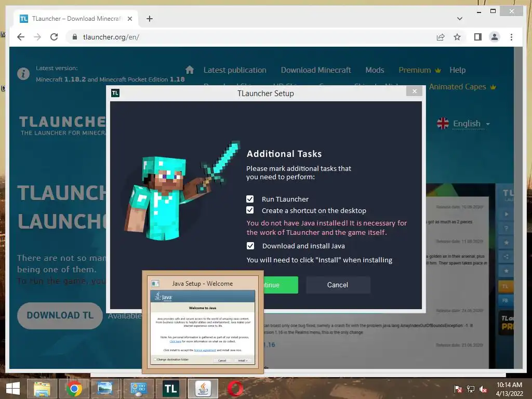The height and width of the screenshot is (399, 532).
Task: Click the TLauncher site logo
Action: pyautogui.click(x=63, y=126)
